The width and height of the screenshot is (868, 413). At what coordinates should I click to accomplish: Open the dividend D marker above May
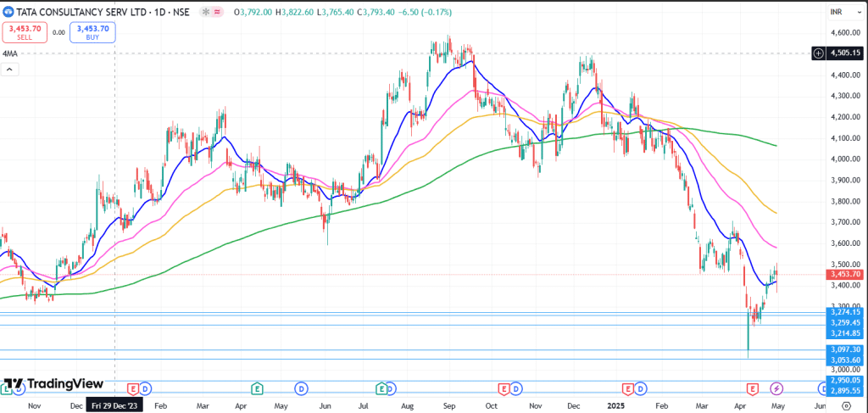pyautogui.click(x=301, y=389)
